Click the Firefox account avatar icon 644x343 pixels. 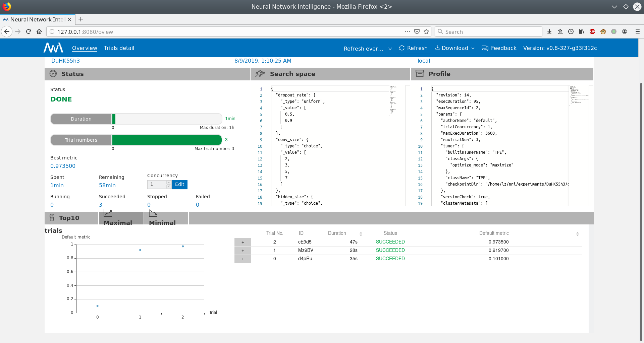coord(625,31)
